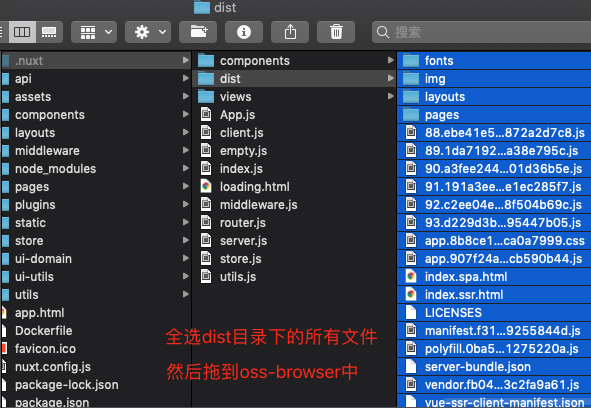This screenshot has height=408, width=591.
Task: Click the utils.js file icon
Action: 206,276
